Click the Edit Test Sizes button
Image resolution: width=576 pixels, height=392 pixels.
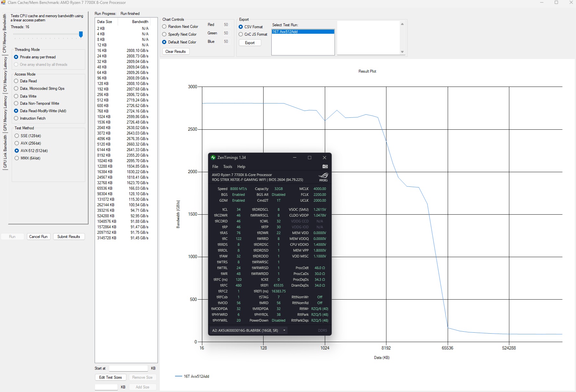click(111, 377)
